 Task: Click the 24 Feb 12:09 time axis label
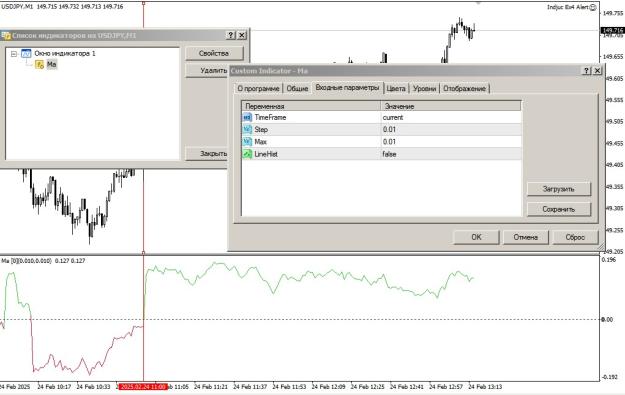click(x=328, y=387)
